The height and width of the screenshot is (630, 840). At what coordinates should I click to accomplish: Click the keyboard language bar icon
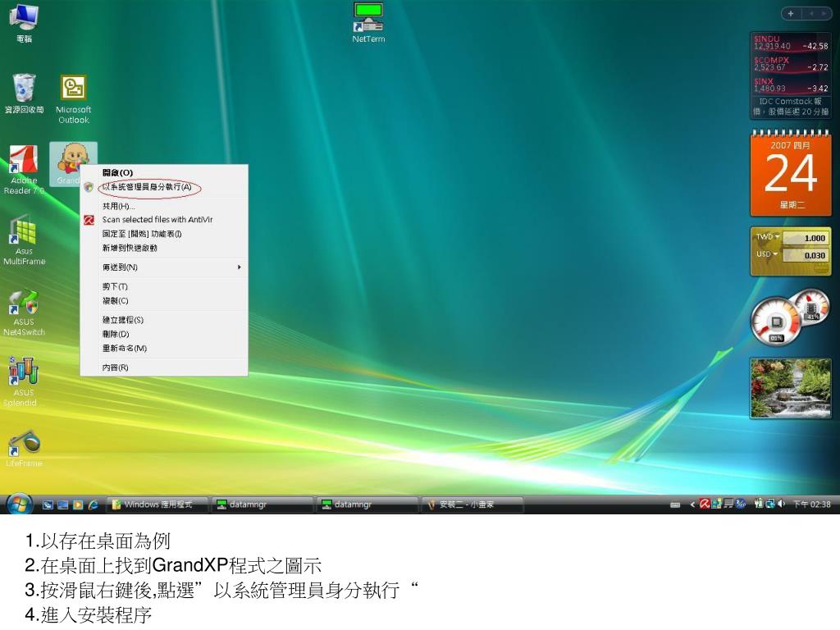click(675, 504)
